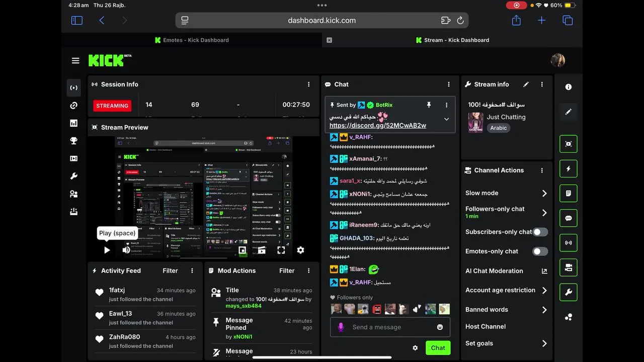Open the chat settings gear icon
The width and height of the screenshot is (644, 362).
(415, 348)
